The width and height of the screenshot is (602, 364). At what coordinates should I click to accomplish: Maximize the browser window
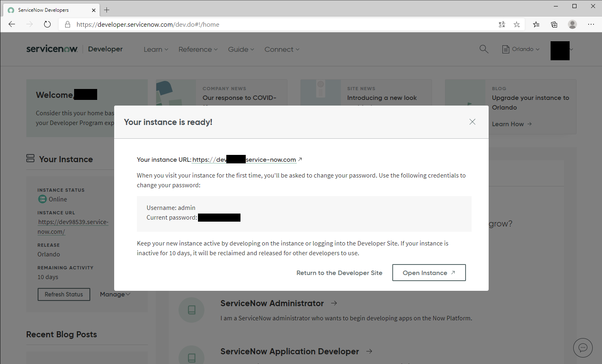(x=574, y=6)
